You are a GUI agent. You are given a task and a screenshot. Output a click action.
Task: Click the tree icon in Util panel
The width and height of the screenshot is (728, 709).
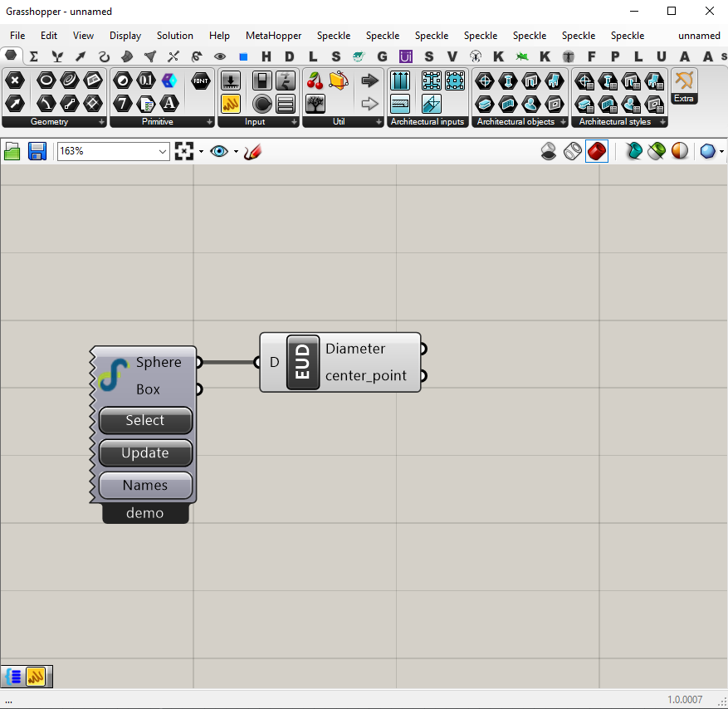pyautogui.click(x=315, y=103)
